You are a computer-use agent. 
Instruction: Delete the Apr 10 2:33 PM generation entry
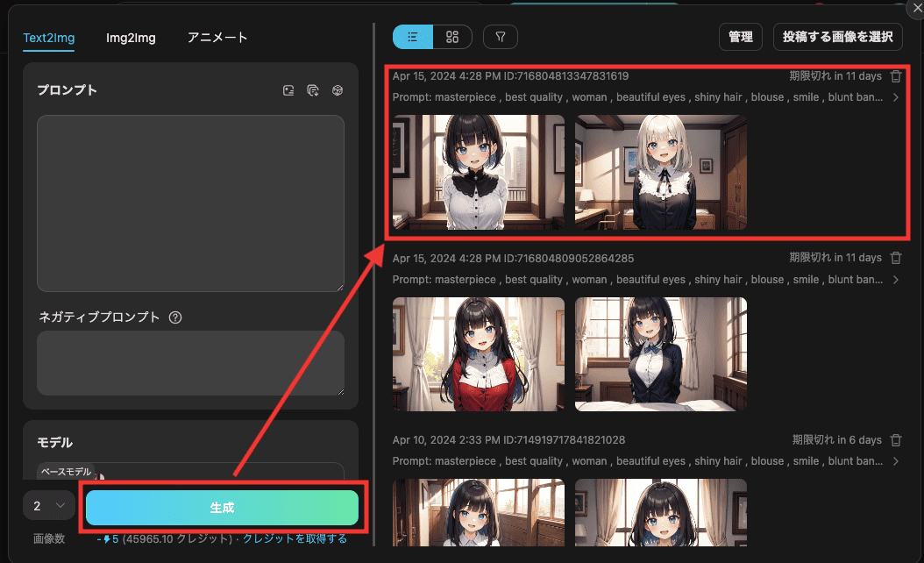(895, 439)
